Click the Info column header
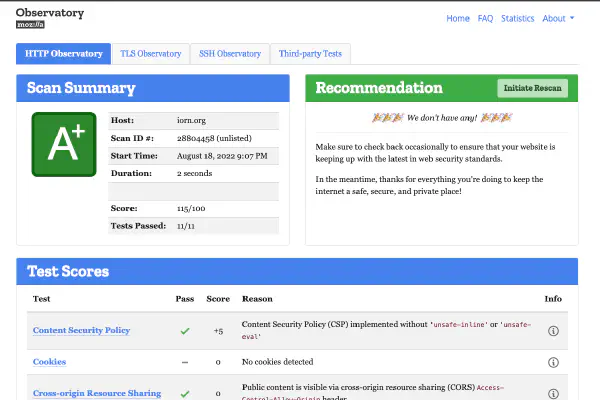Viewport: 600px width, 400px height. pyautogui.click(x=553, y=299)
